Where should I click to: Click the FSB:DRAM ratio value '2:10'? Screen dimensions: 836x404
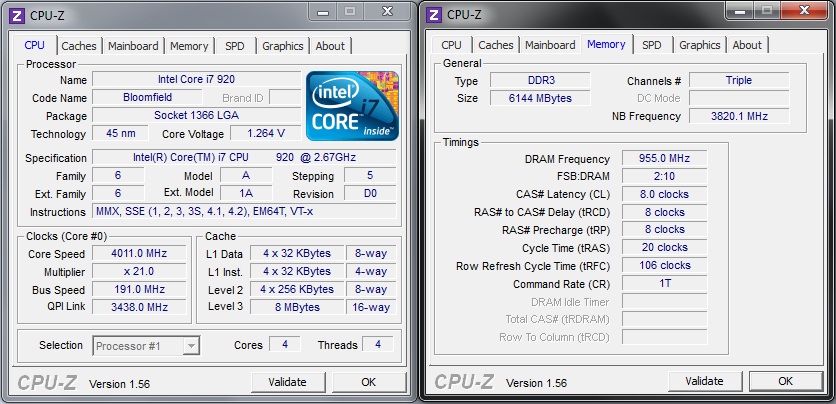pyautogui.click(x=664, y=176)
